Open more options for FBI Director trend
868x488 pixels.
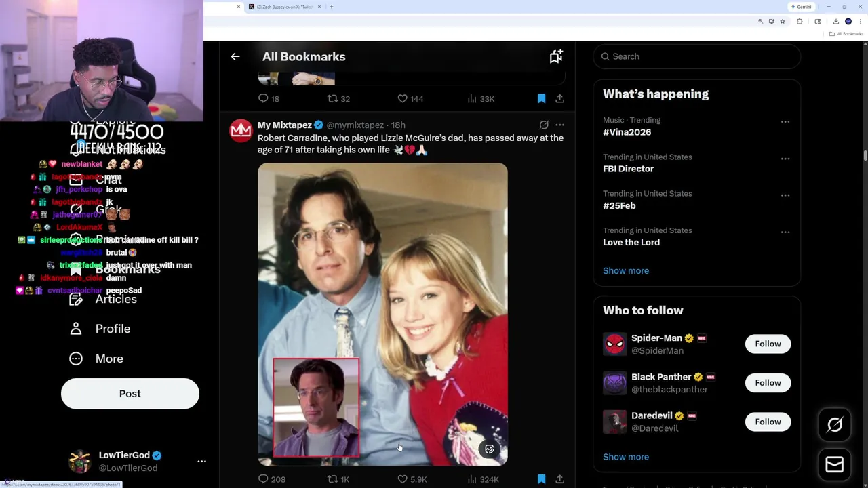pyautogui.click(x=785, y=159)
